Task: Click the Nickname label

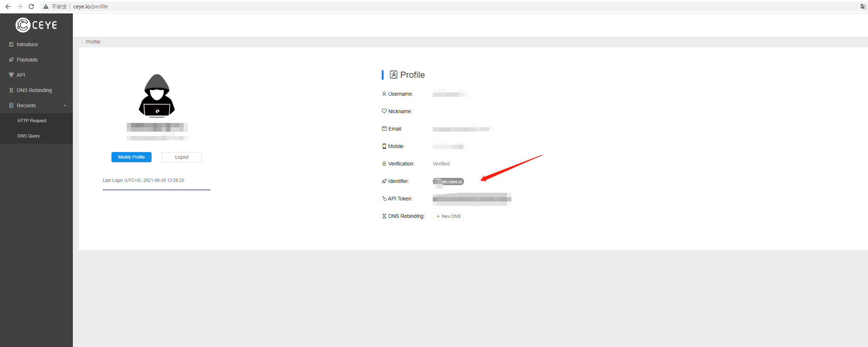Action: click(x=400, y=111)
